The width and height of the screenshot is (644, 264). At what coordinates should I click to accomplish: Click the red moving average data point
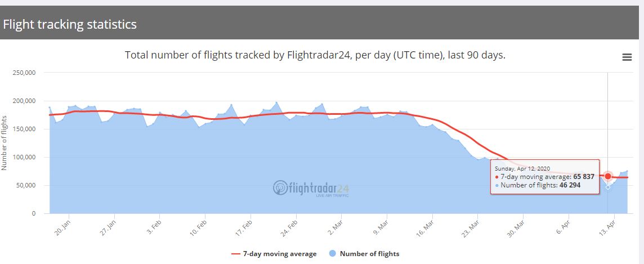click(x=608, y=176)
